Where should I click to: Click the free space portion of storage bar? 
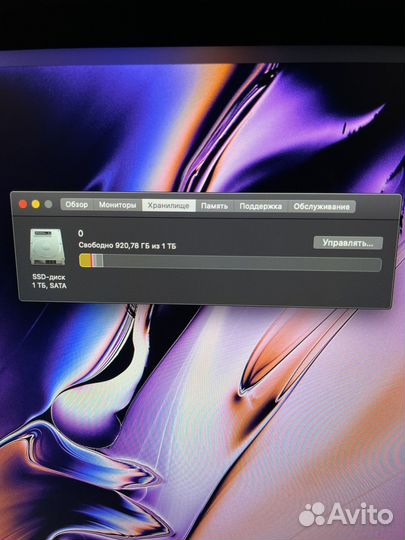click(242, 263)
